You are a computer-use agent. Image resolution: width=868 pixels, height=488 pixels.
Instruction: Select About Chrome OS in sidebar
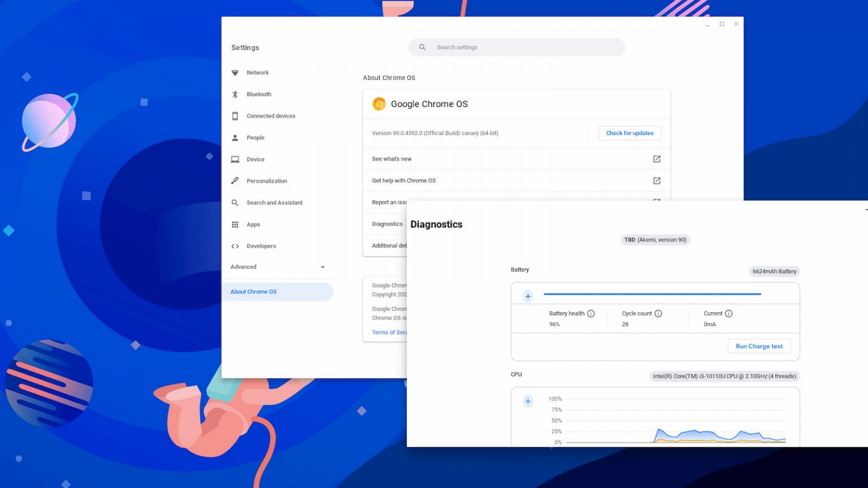tap(254, 292)
